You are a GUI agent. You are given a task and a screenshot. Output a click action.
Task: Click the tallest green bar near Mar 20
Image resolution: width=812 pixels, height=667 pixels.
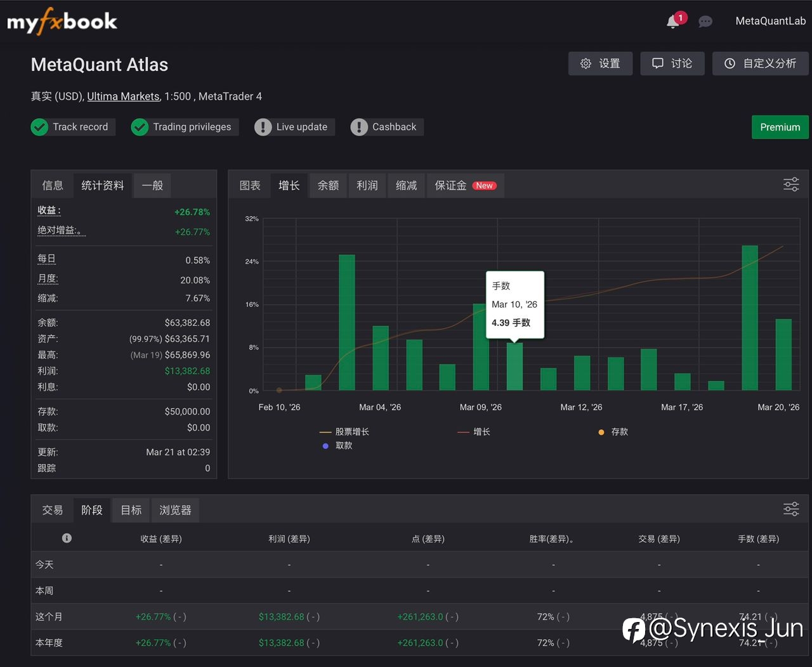[x=750, y=318]
